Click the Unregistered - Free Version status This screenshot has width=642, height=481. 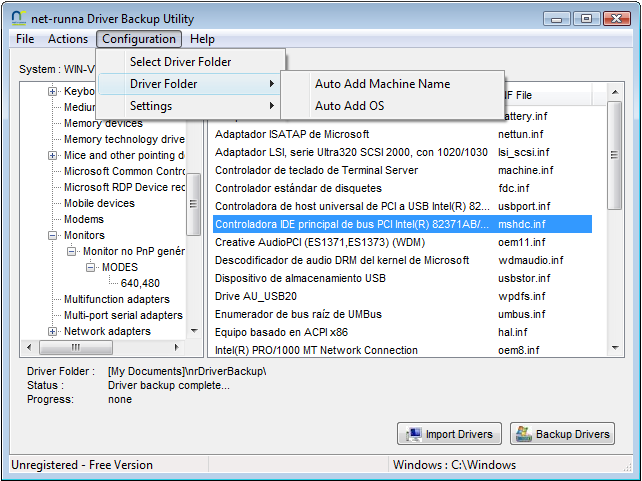coord(82,465)
